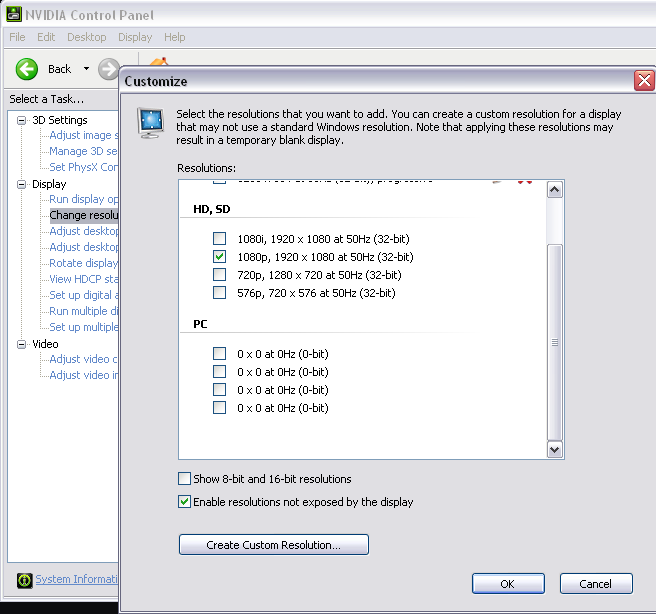
Task: Select Adjust video image settings task
Action: (84, 375)
